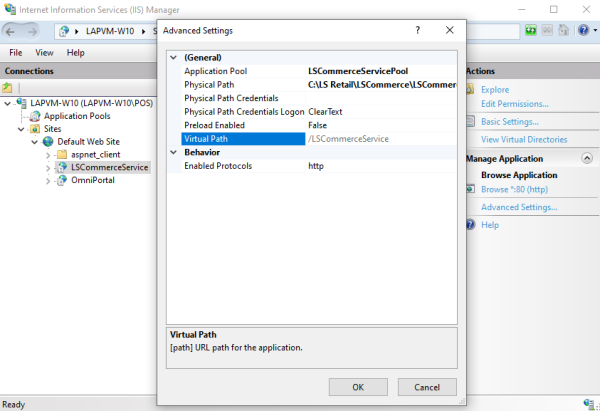Click the Help link in Actions pane

click(490, 225)
